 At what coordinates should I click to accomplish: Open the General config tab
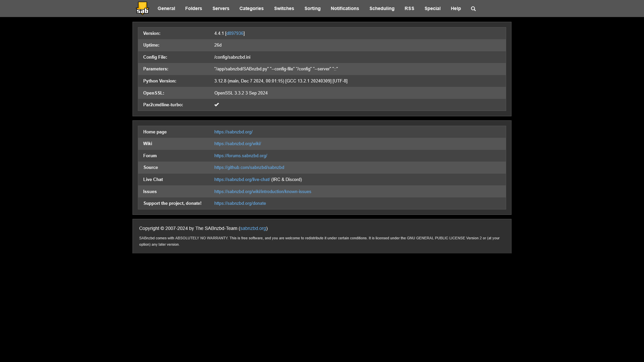click(x=166, y=8)
